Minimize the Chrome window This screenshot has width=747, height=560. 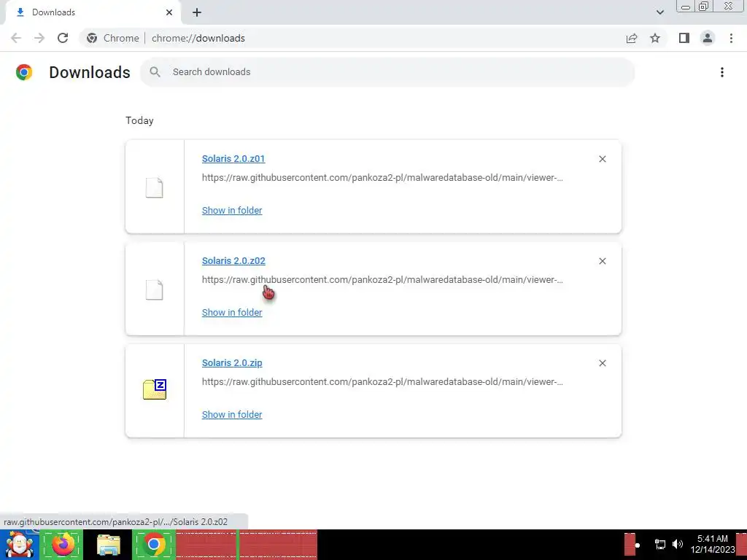click(686, 7)
